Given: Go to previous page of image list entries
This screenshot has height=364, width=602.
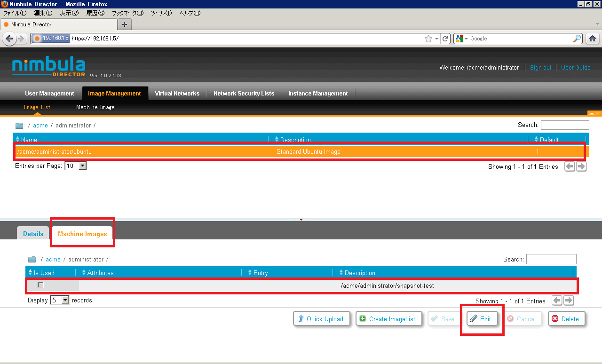Looking at the screenshot, I should (570, 166).
